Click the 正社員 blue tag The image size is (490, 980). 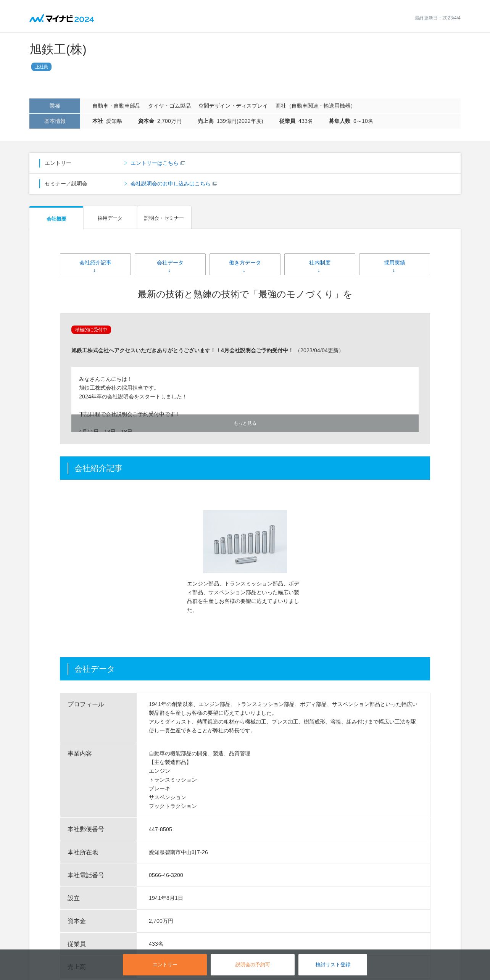pyautogui.click(x=41, y=67)
